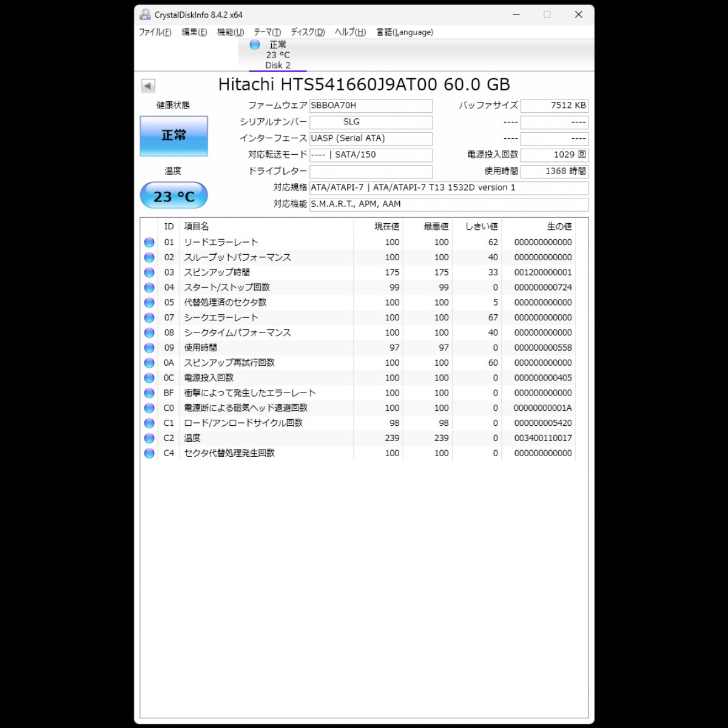Click the シリアルナンバー field
Screen dimensions: 728x728
pos(371,122)
